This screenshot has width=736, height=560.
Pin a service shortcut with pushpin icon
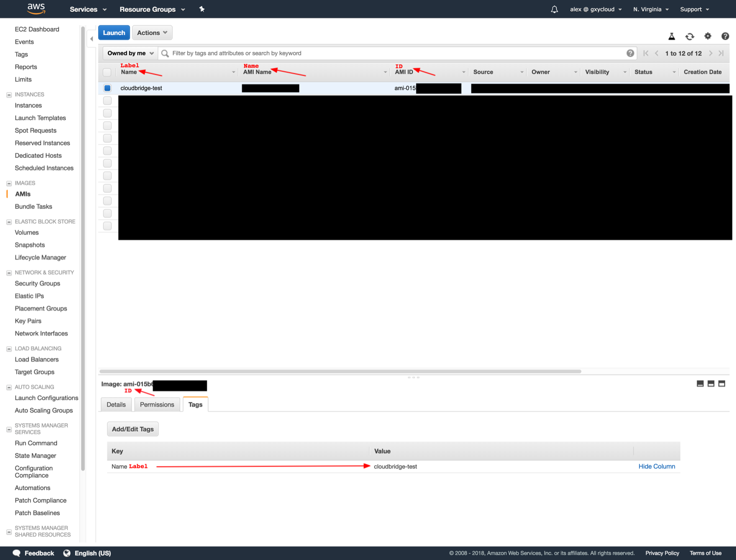point(202,9)
